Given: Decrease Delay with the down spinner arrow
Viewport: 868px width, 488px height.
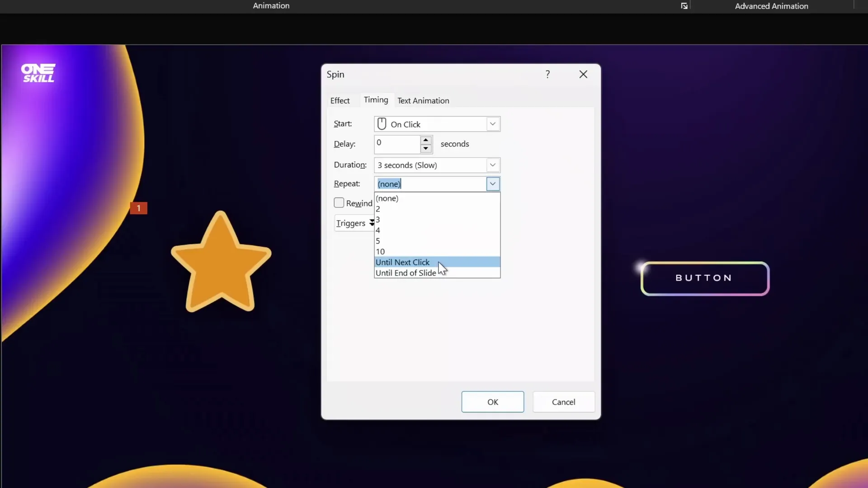Looking at the screenshot, I should (x=425, y=149).
